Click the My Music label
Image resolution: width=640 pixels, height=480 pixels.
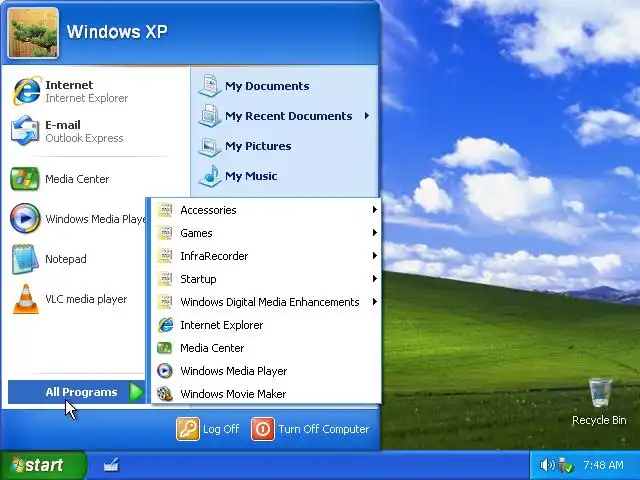point(251,176)
